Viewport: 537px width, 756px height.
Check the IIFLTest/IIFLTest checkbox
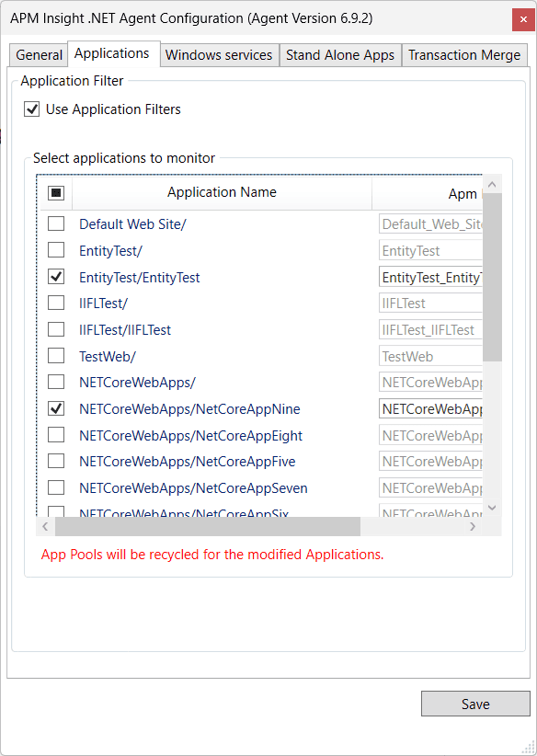56,329
